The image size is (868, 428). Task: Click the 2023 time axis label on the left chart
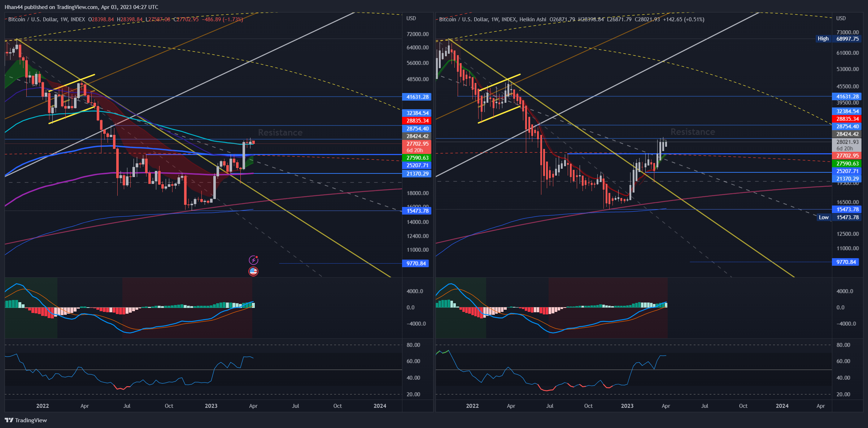click(x=211, y=406)
